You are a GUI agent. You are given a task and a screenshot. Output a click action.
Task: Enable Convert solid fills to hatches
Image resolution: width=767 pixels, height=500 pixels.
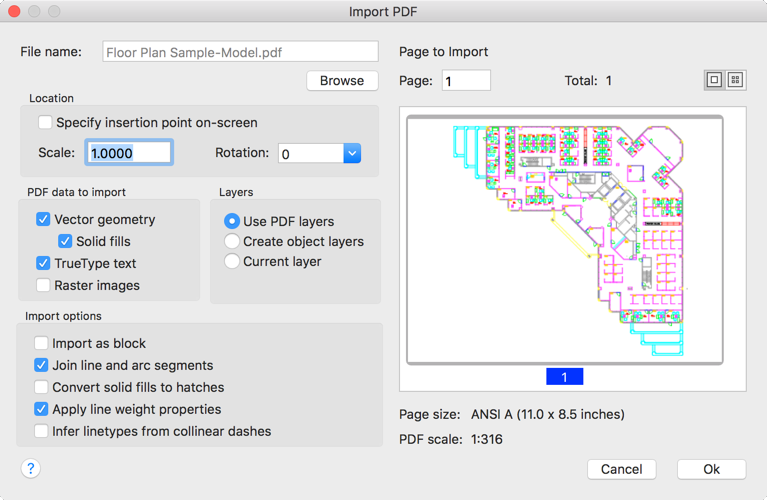[41, 387]
